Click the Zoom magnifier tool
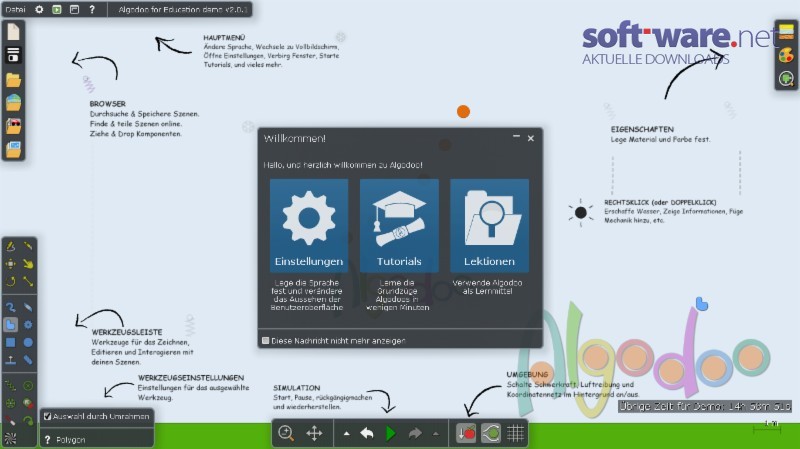 (x=286, y=433)
